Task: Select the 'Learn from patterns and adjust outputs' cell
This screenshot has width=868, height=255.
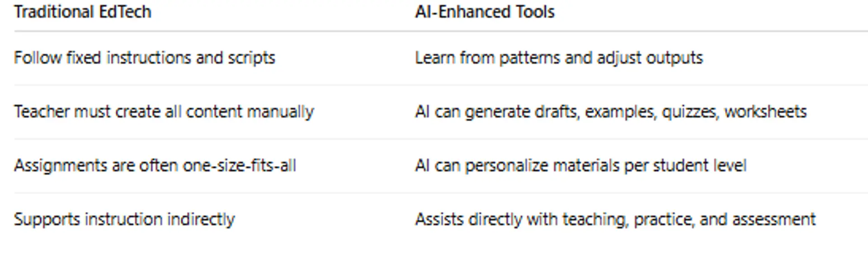Action: point(559,58)
